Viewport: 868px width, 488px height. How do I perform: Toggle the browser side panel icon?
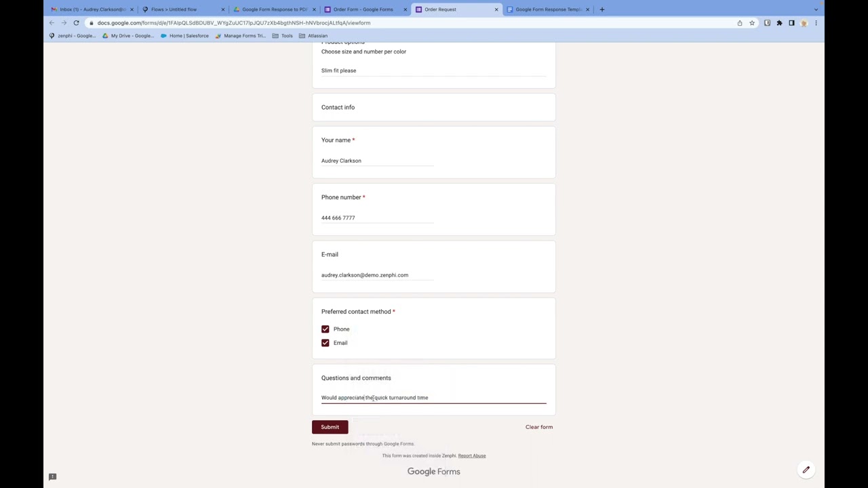(791, 23)
